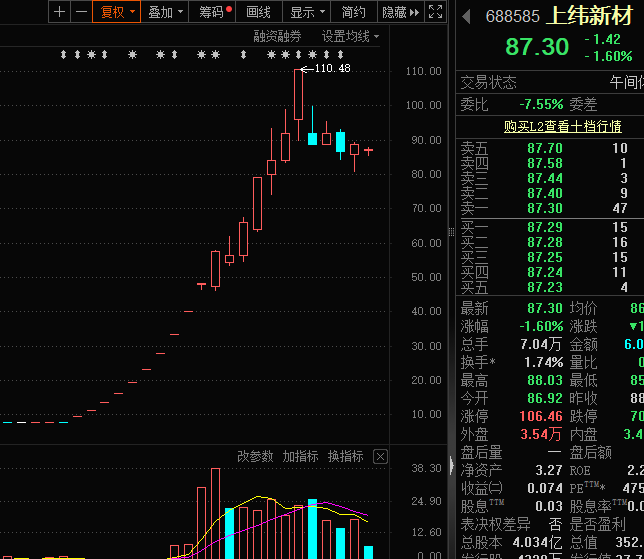Open the 设置均线 moving average dropdown

[x=350, y=36]
